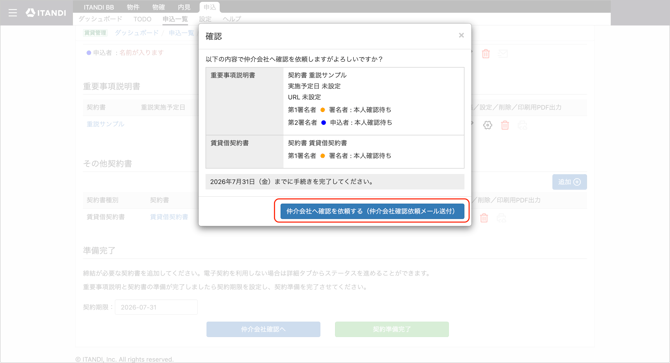Screen dimensions: 670x363
Task: Click the 賃貸管理 green badge
Action: point(95,33)
